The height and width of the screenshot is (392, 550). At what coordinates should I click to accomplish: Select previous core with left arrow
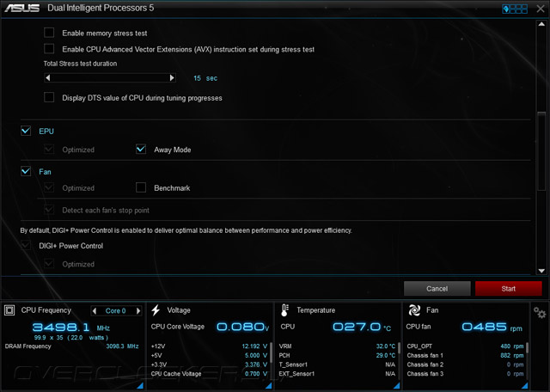pos(94,310)
